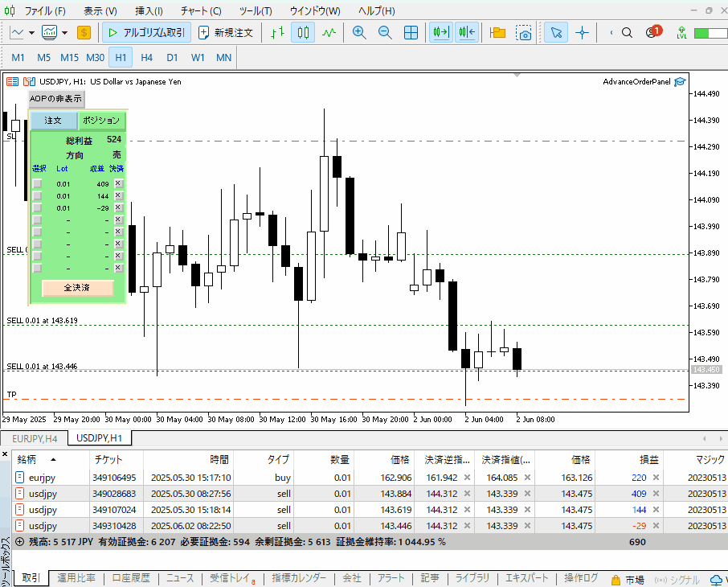Viewport: 728px width, 587px height.
Task: Select bar chart display icon
Action: coord(278,32)
